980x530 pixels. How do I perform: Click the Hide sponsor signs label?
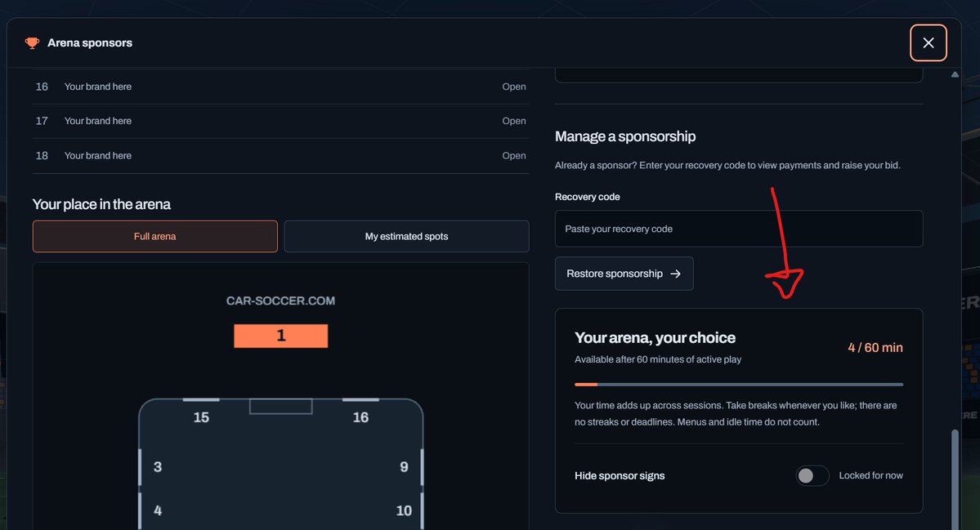coord(620,475)
